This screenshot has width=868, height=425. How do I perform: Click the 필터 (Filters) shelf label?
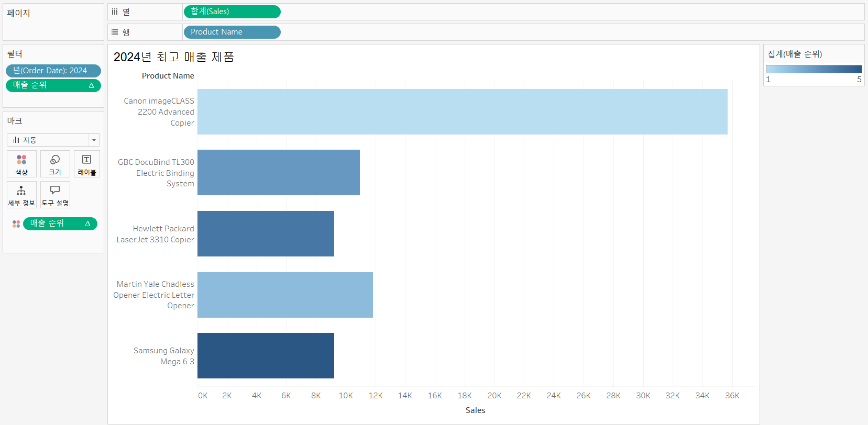(x=15, y=54)
